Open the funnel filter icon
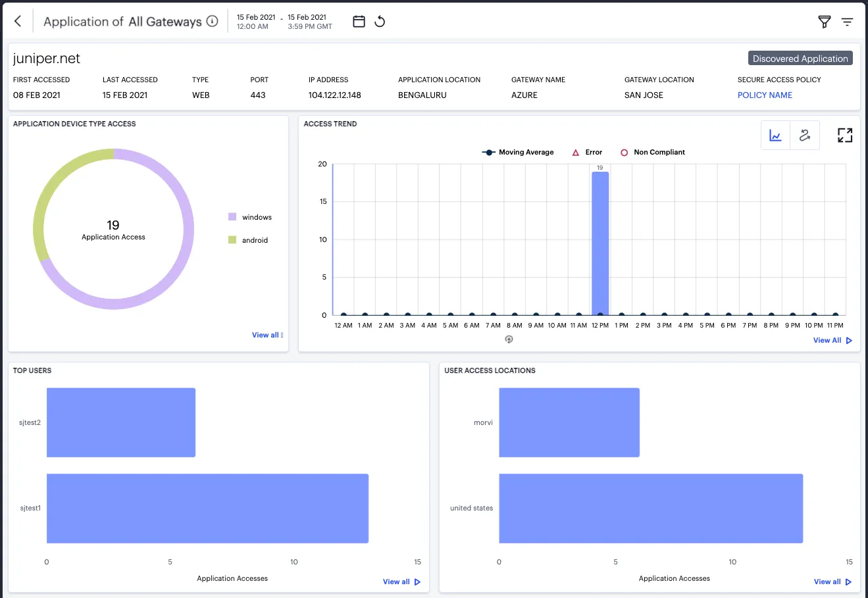The image size is (868, 598). coord(824,22)
